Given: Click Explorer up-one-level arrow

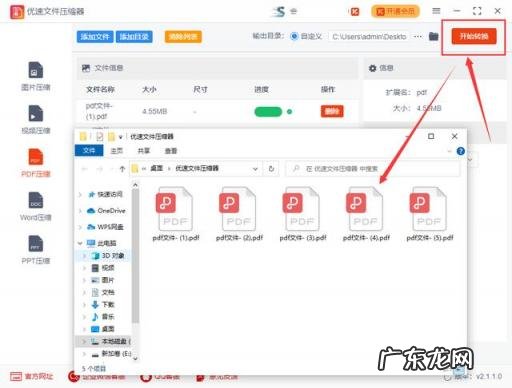Looking at the screenshot, I should coord(122,169).
